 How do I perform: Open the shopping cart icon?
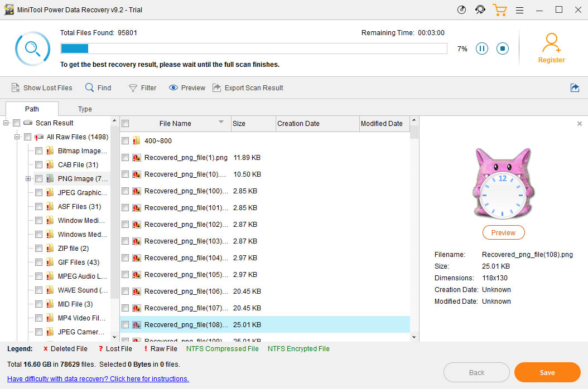[x=499, y=10]
